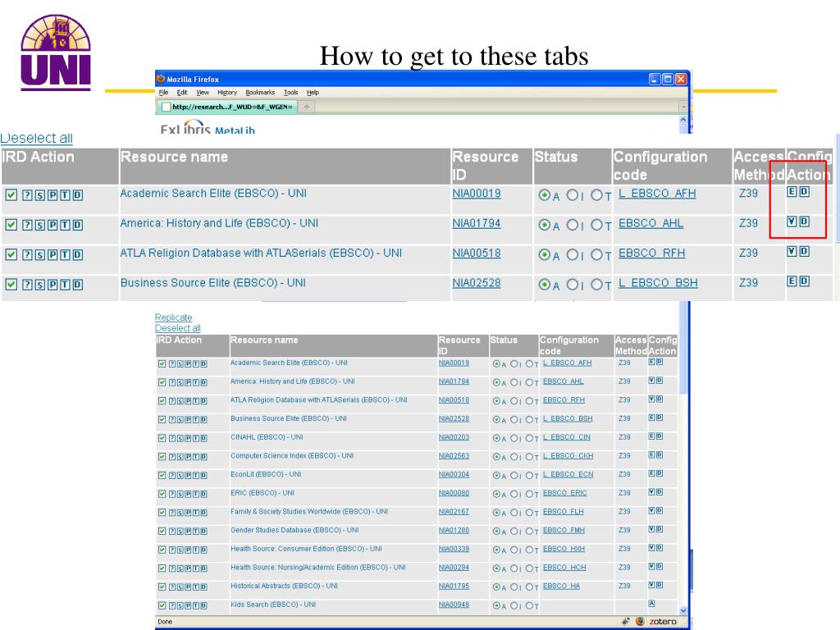Open the enlarged L_EBSCO_AFH configuration code link
Screen dimensions: 840x630
(657, 194)
